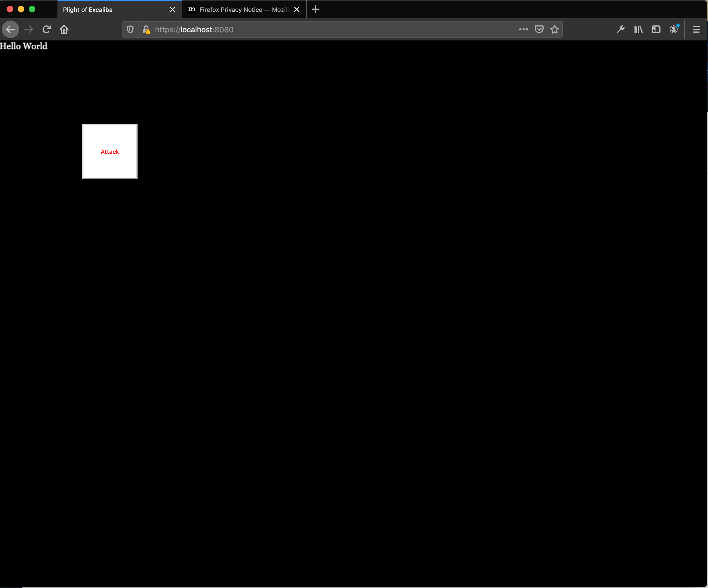708x588 pixels.
Task: Open the page actions three-dots menu
Action: pos(523,30)
